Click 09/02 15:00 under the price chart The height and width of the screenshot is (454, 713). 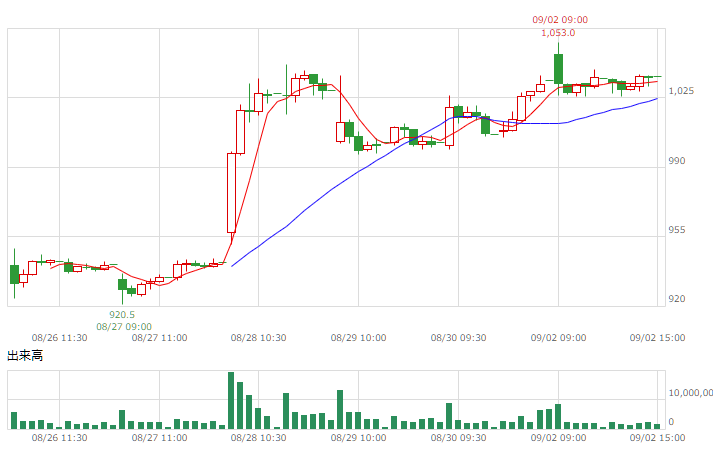(658, 338)
